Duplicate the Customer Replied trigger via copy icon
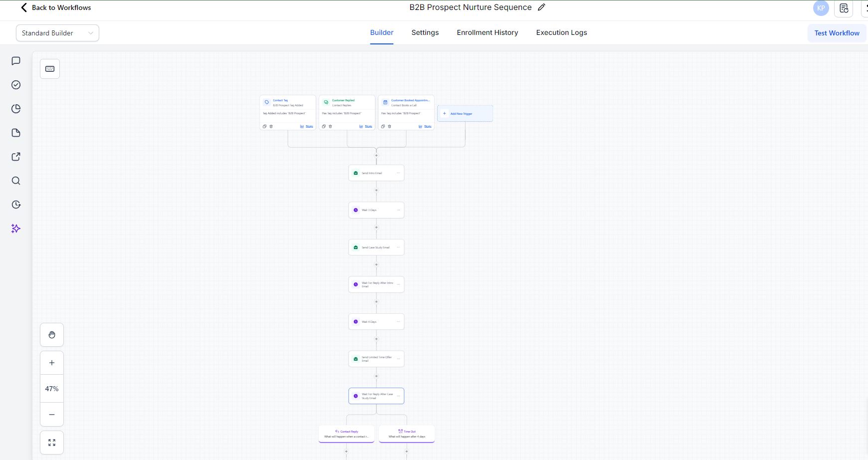This screenshot has width=868, height=460. click(x=324, y=126)
